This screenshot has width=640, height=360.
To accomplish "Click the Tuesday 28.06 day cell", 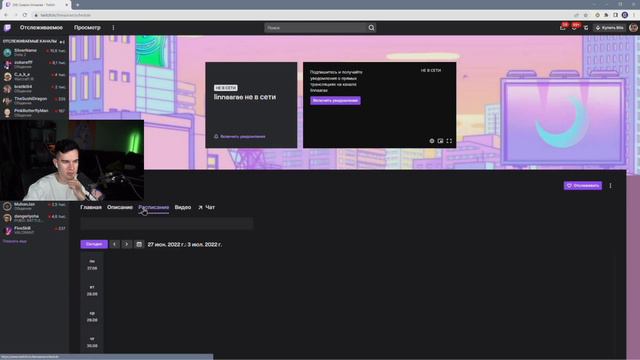I will tap(92, 291).
